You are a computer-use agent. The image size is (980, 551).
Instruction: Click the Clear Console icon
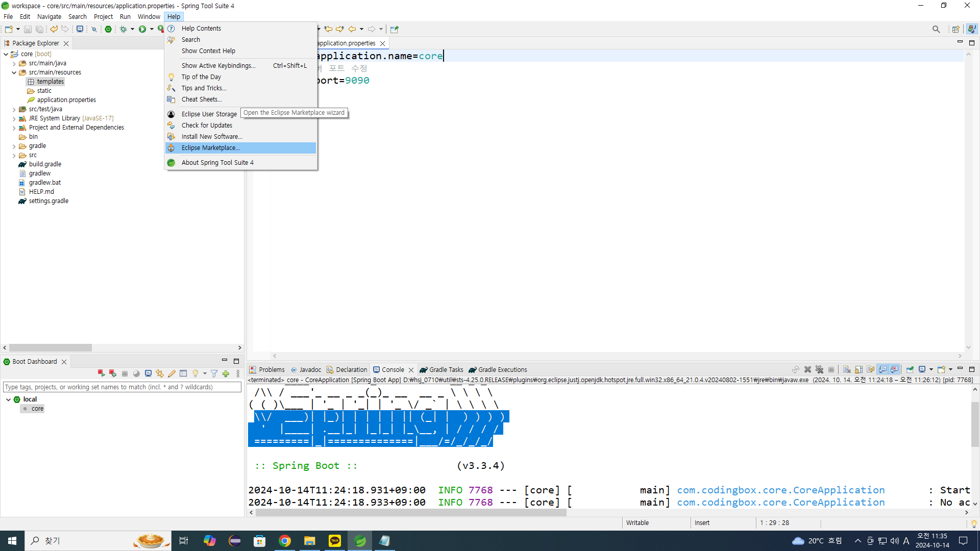tap(847, 369)
